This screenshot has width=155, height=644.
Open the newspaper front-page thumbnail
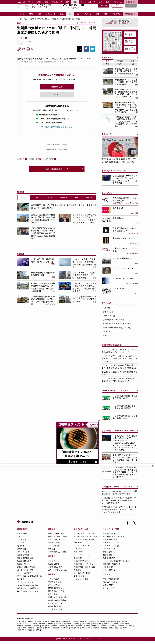click(113, 41)
